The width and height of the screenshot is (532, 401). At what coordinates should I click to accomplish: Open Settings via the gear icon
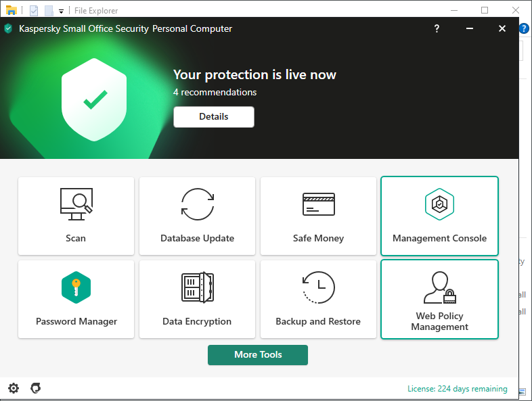click(14, 388)
